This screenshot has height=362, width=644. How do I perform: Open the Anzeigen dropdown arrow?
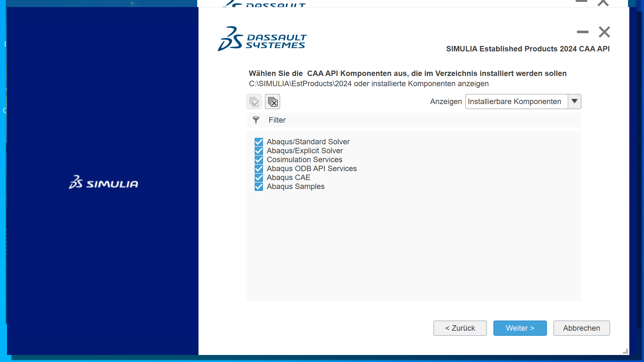[x=574, y=102]
